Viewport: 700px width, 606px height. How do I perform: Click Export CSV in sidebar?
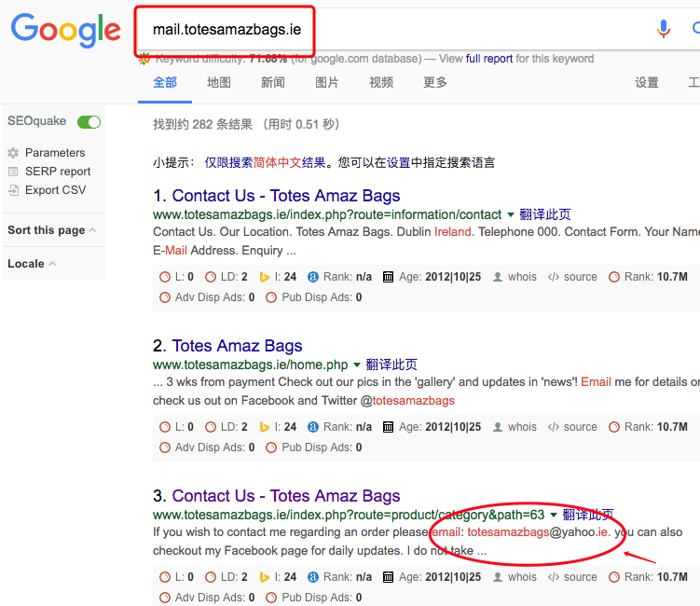(x=55, y=190)
